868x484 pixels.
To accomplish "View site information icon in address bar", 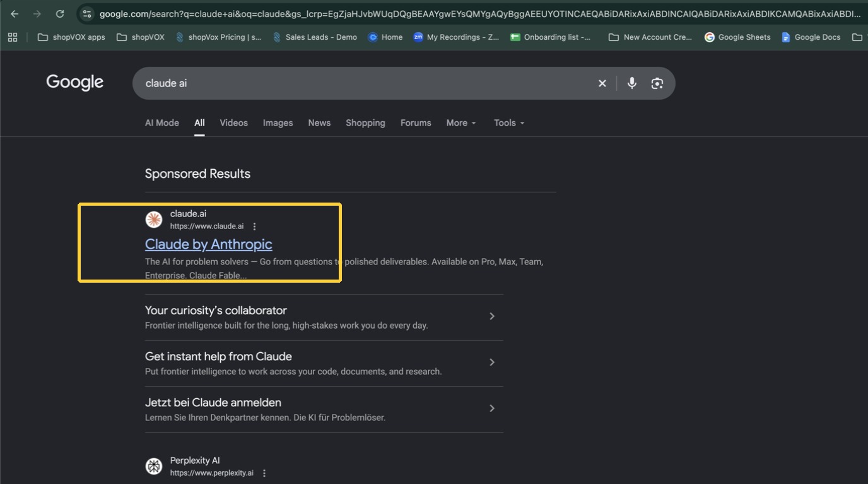I will (87, 14).
